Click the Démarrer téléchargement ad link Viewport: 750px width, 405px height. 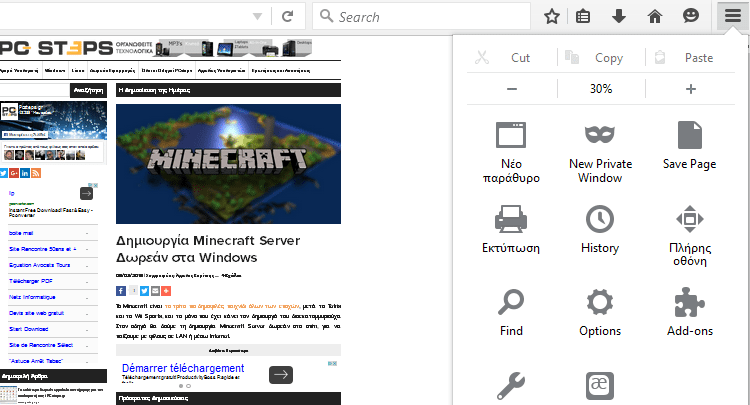[x=183, y=368]
